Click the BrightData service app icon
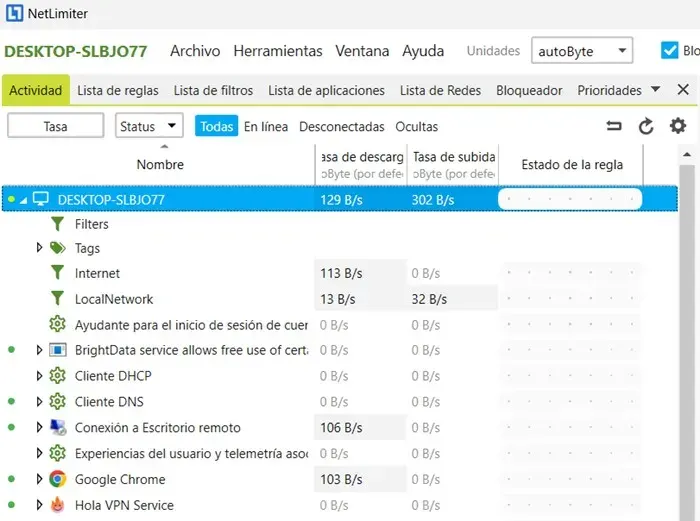700x521 pixels. pos(58,350)
